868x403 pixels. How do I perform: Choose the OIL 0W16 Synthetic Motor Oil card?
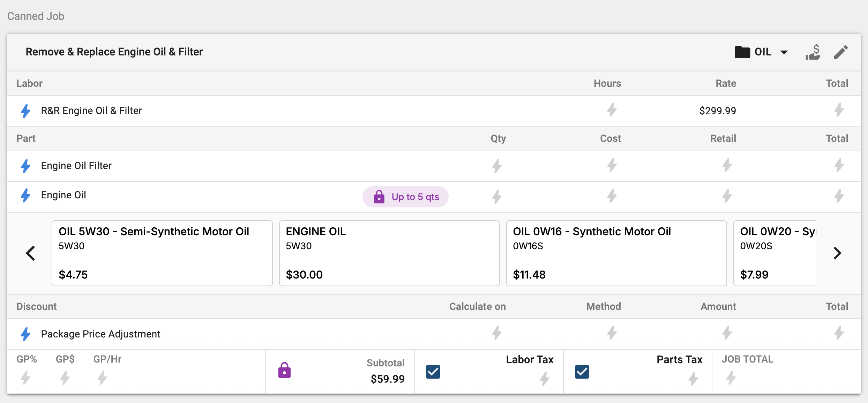(616, 253)
